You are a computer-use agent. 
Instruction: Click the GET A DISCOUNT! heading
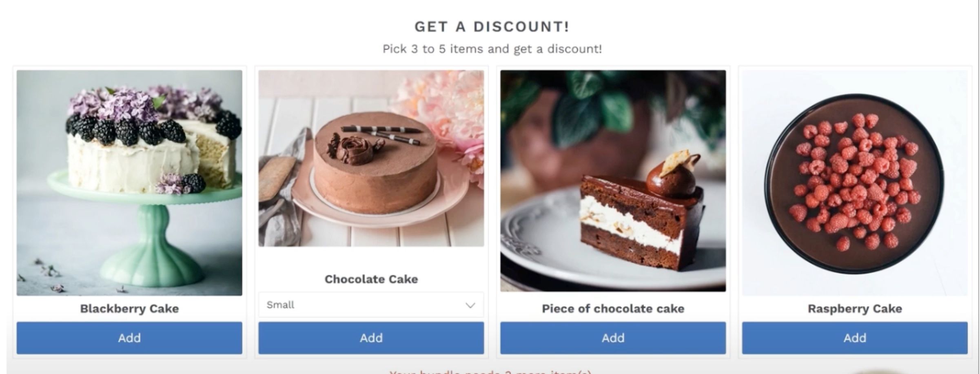(x=492, y=27)
